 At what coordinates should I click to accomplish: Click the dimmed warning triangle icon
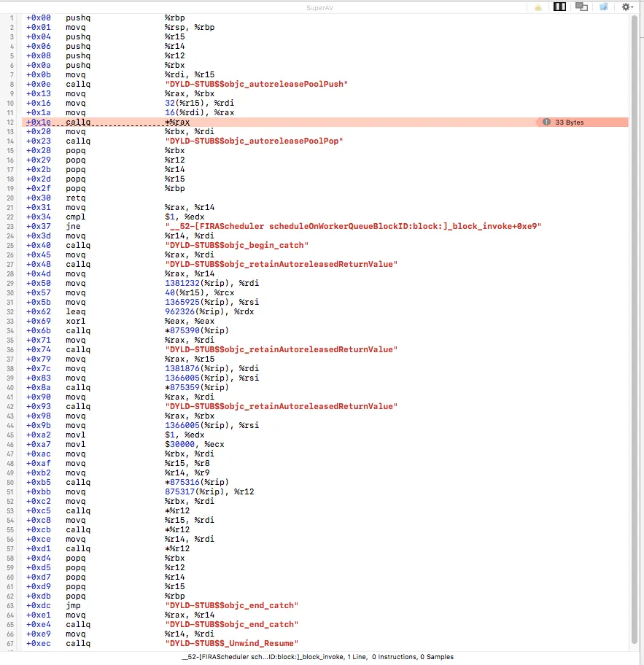tap(538, 7)
